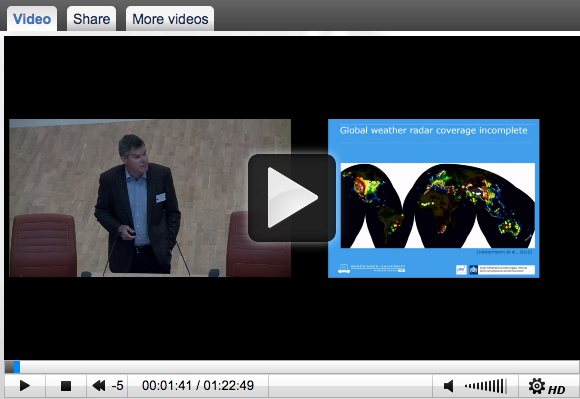The height and width of the screenshot is (399, 580).
Task: Set volume using the volume level bars
Action: (486, 386)
